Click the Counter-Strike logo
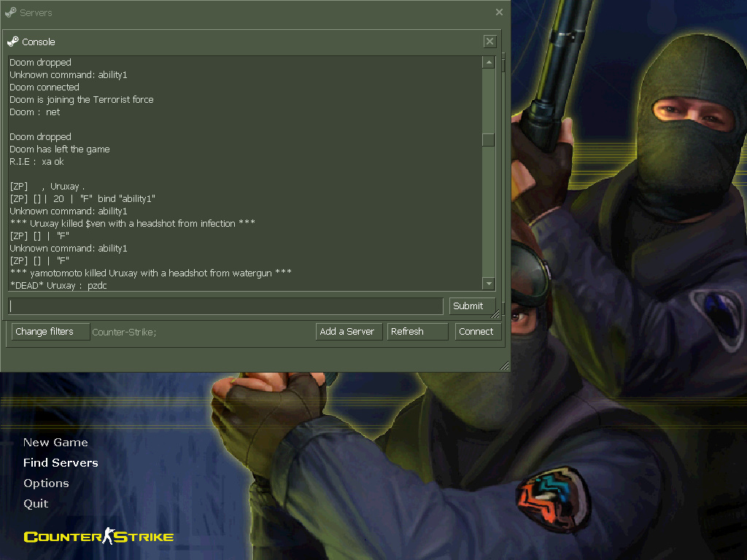Viewport: 747px width, 560px height. coord(98,537)
